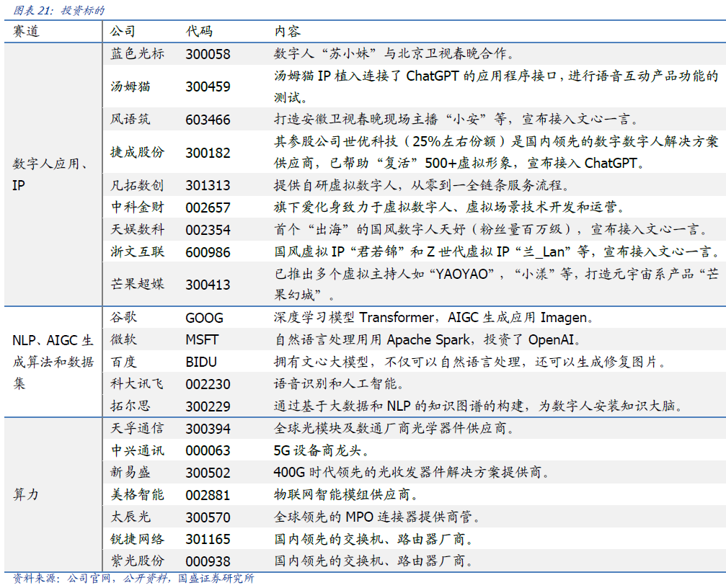Select stock code 300394
Viewport: 726px width, 588px height.
click(208, 429)
